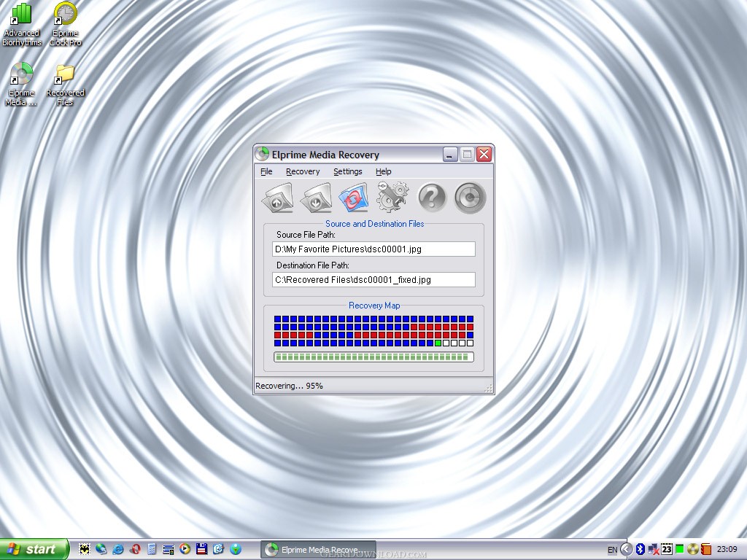Open the Recovered Files desktop folder
Screen dimensions: 747x560
coord(65,85)
